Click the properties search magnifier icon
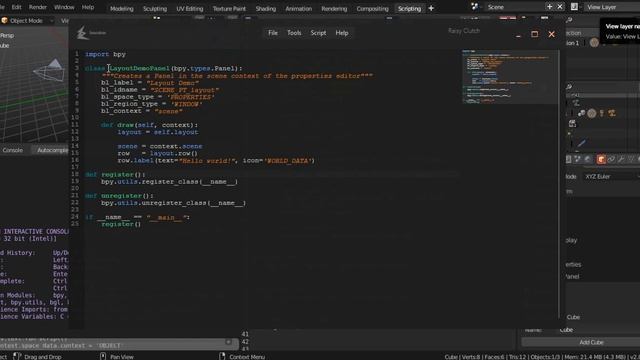The image size is (640, 360). click(569, 87)
